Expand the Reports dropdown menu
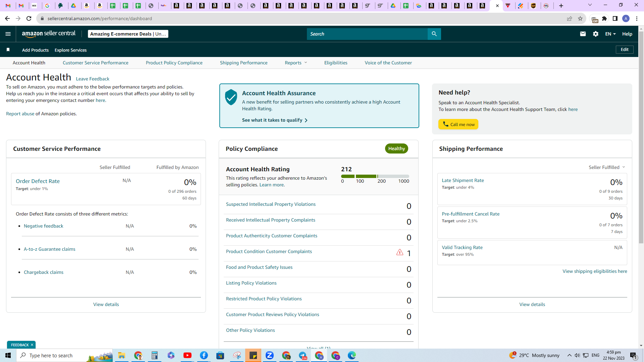The image size is (644, 362). point(296,63)
